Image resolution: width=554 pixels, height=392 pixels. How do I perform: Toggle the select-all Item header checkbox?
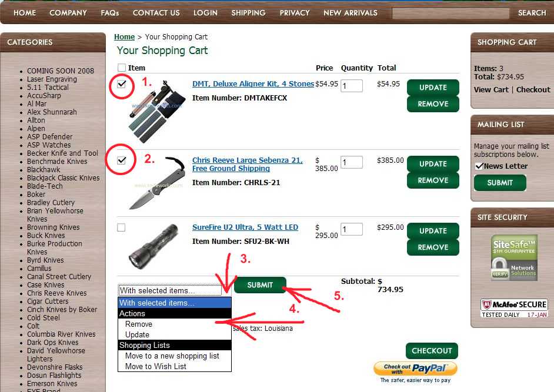point(122,68)
